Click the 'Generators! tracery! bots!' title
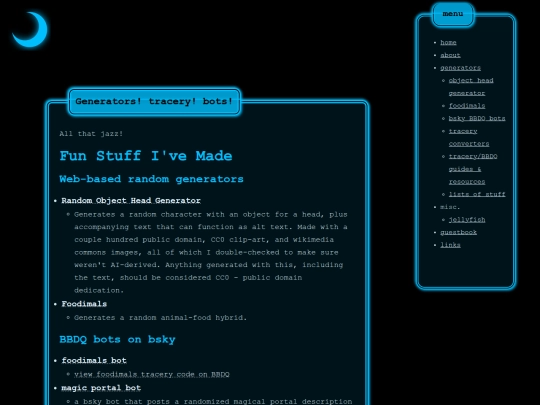The width and height of the screenshot is (540, 405). click(x=154, y=102)
